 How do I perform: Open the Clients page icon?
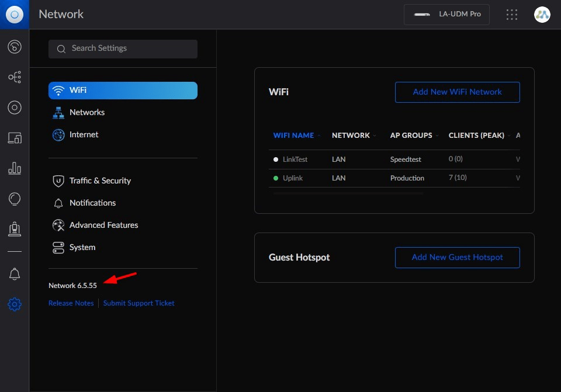[15, 138]
